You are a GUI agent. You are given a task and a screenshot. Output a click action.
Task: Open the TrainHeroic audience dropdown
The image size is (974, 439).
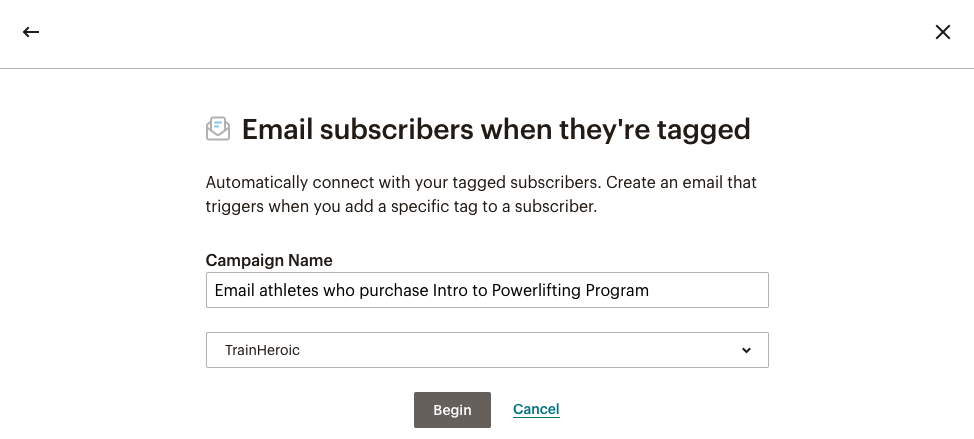pyautogui.click(x=487, y=350)
